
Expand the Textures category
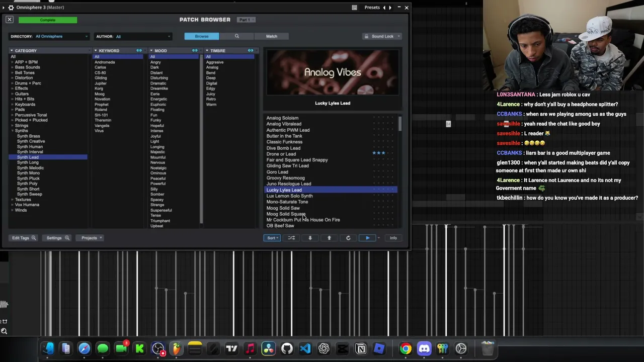click(x=13, y=200)
